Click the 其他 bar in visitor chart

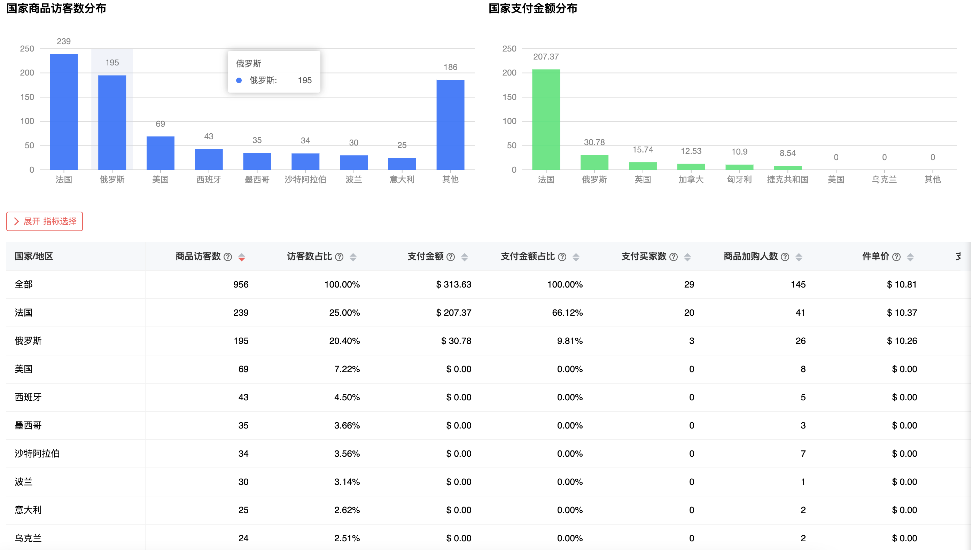pos(451,124)
